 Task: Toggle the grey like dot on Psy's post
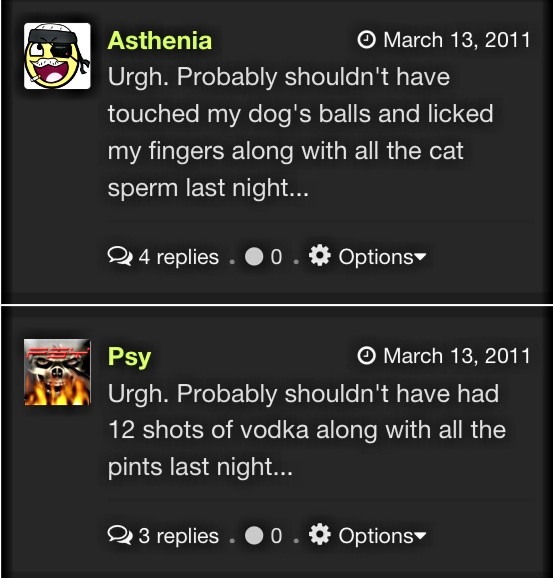tap(254, 536)
